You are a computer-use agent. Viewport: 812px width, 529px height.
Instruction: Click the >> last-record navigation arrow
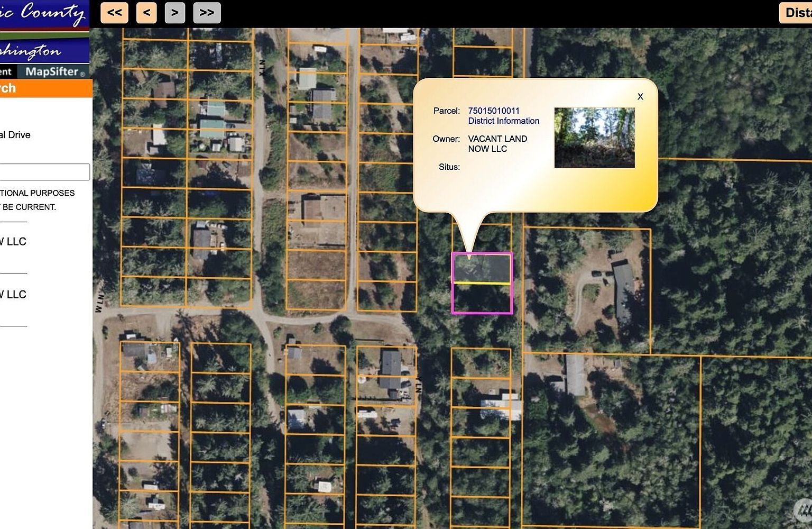(x=207, y=12)
